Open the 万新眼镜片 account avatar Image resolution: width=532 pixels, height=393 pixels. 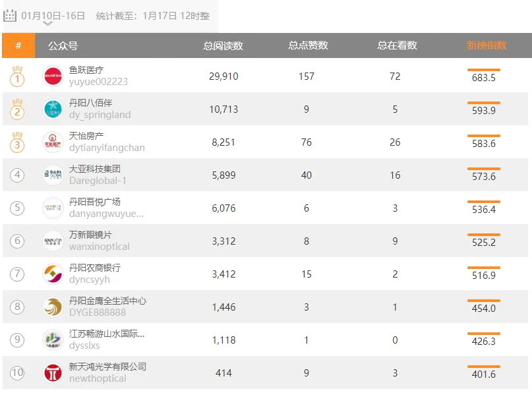pyautogui.click(x=53, y=241)
